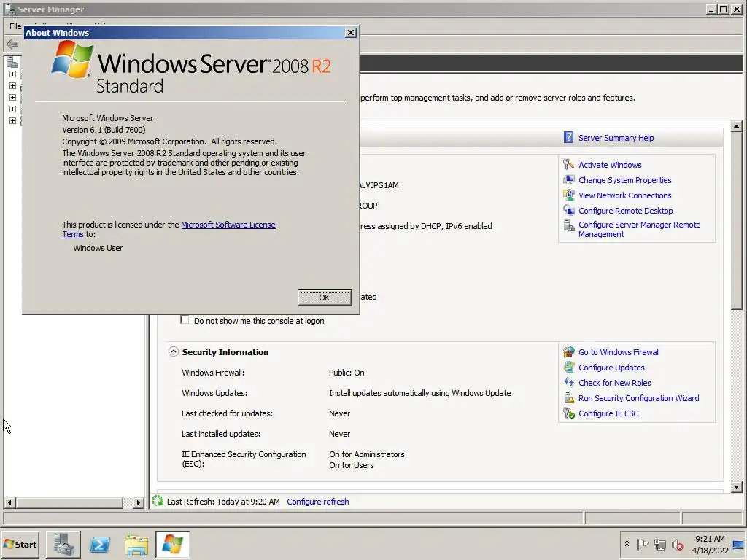Click the Configure Remote Desktop icon
Image resolution: width=747 pixels, height=560 pixels.
pos(568,210)
